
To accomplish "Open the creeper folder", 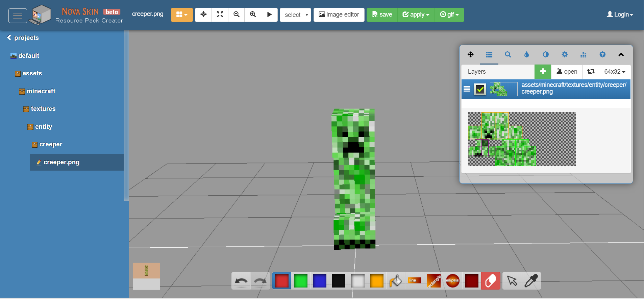I will (x=47, y=144).
